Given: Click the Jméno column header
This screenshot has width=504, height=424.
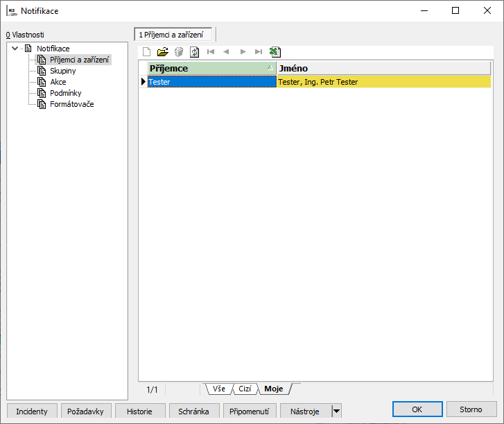Looking at the screenshot, I should [384, 68].
